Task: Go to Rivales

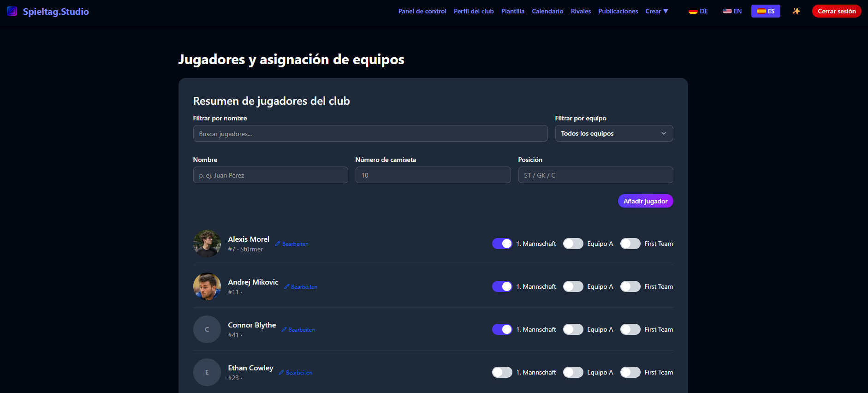Action: point(581,11)
